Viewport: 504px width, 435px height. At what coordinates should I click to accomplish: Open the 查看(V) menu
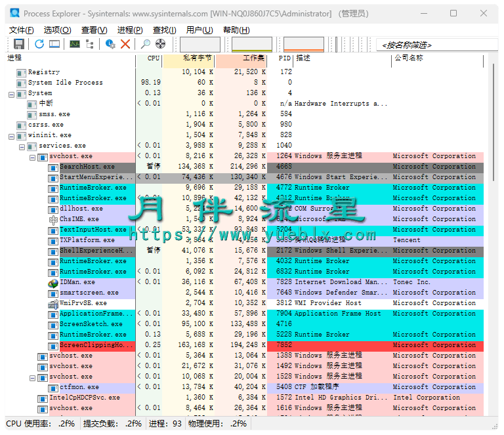(x=94, y=30)
